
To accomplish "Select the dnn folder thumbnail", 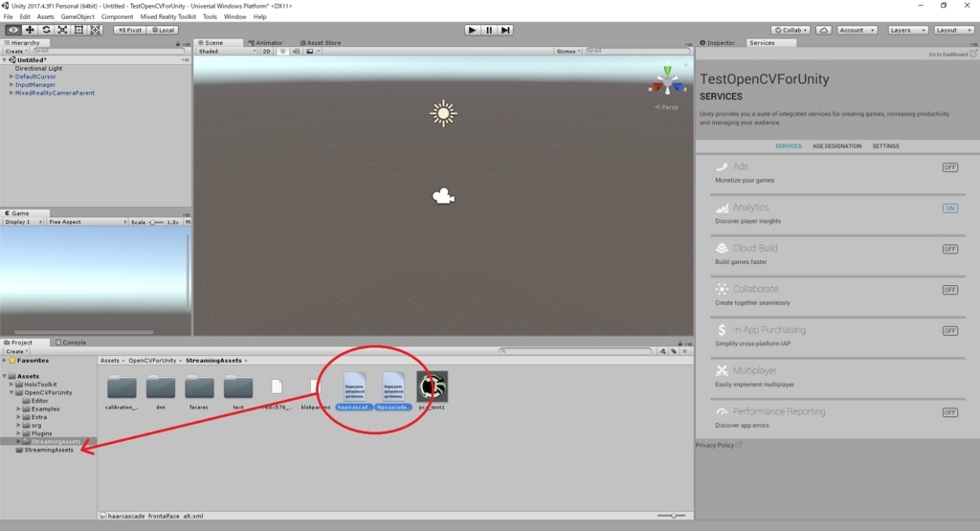I will point(161,391).
